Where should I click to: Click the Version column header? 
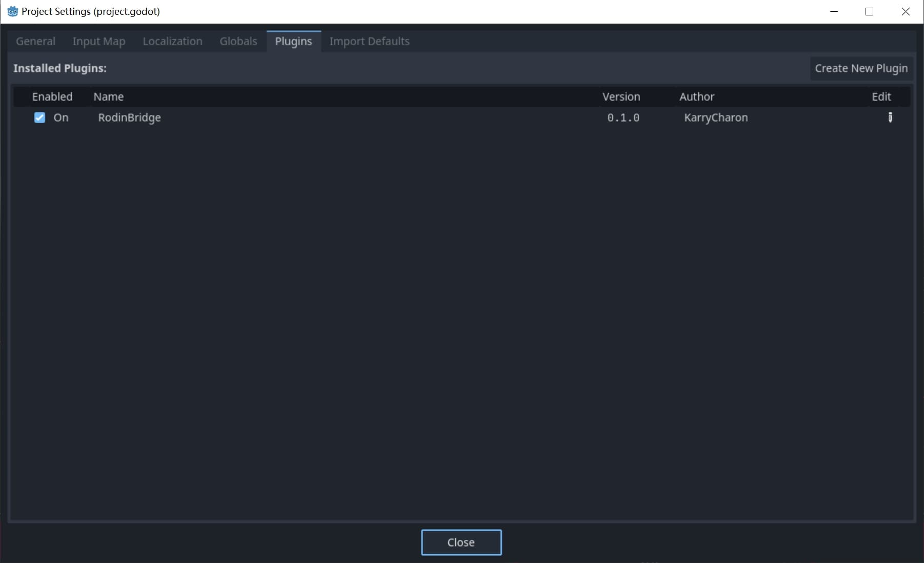[x=621, y=96]
